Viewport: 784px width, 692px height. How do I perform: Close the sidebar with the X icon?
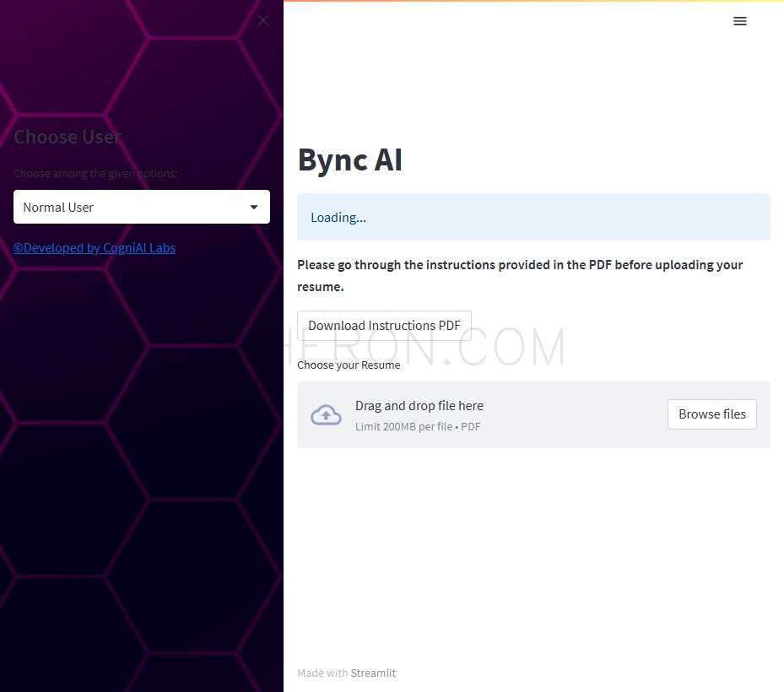[263, 20]
